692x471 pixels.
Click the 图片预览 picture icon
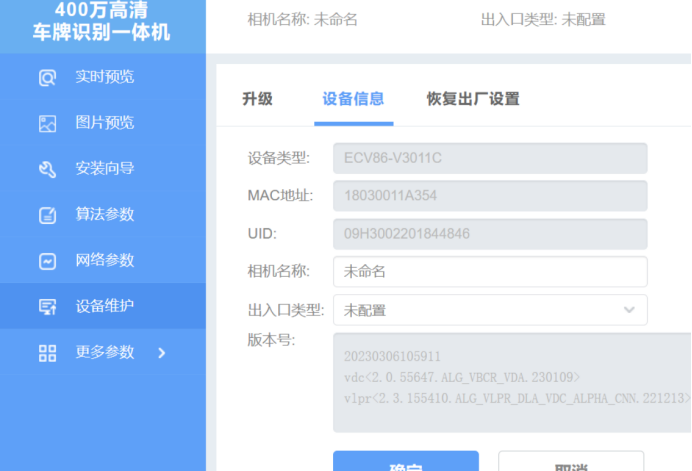click(47, 123)
